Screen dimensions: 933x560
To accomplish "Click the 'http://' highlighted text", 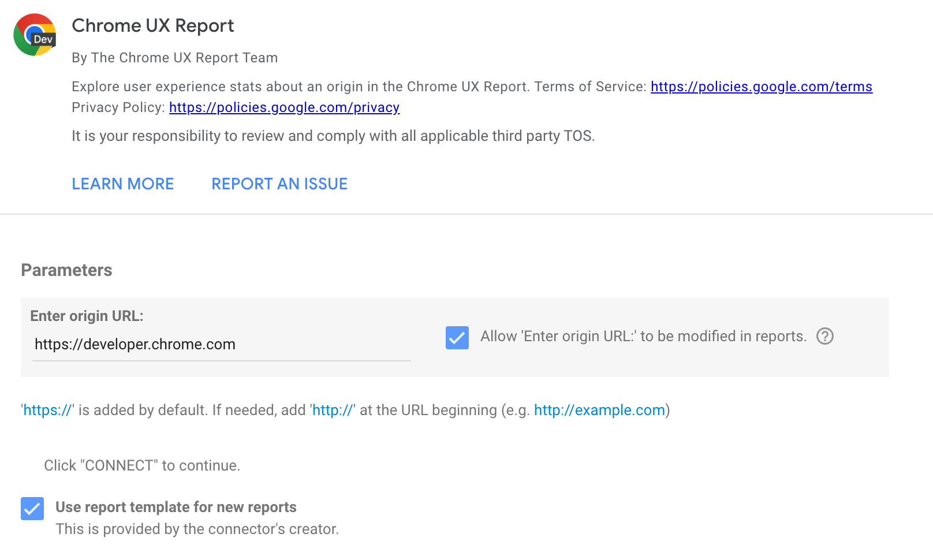I will pyautogui.click(x=333, y=410).
